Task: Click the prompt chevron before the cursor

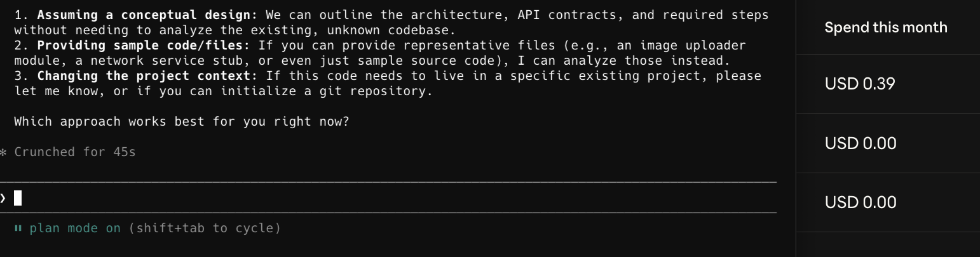Action: pyautogui.click(x=3, y=198)
